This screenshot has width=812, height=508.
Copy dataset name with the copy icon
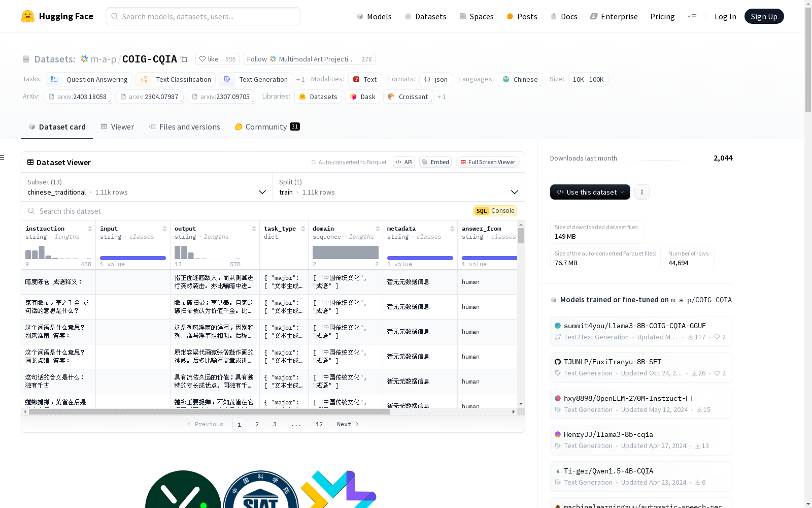click(x=184, y=59)
